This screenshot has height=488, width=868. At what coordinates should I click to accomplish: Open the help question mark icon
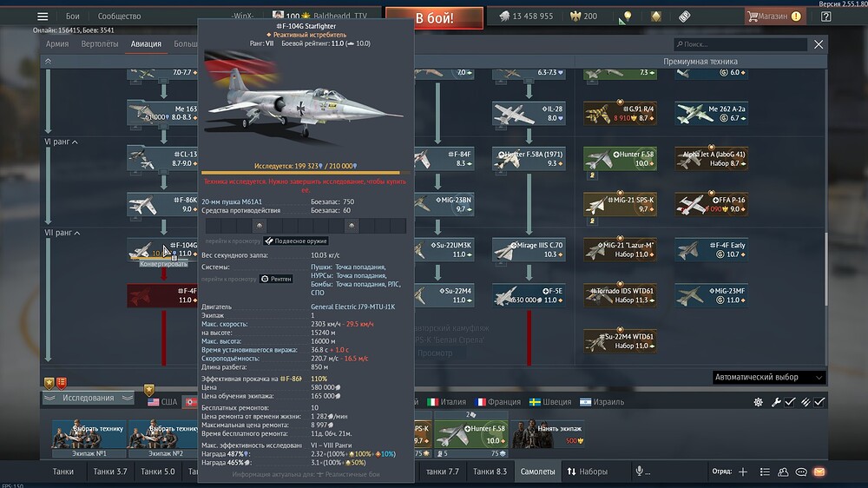(x=826, y=16)
